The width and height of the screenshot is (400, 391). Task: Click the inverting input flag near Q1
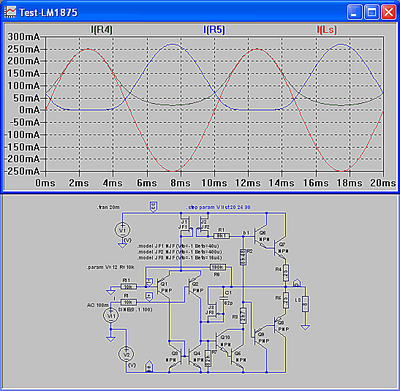click(x=149, y=282)
